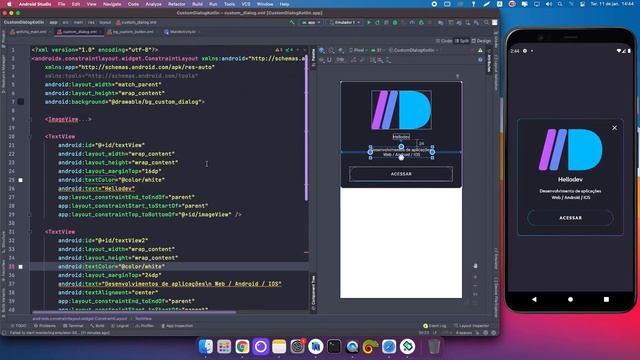Switch editor to Code view mode
The image size is (640, 360).
[444, 41]
